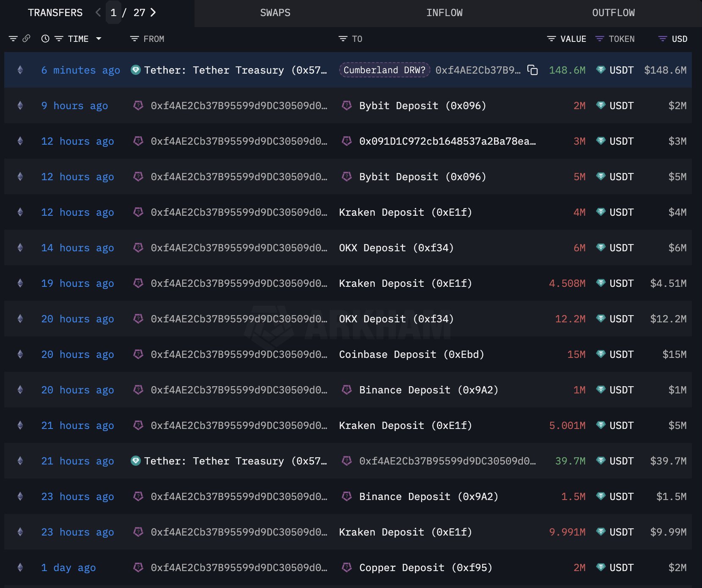This screenshot has width=702, height=588.
Task: Click the Ethereum icon on the 1 day ago row
Action: tap(20, 567)
